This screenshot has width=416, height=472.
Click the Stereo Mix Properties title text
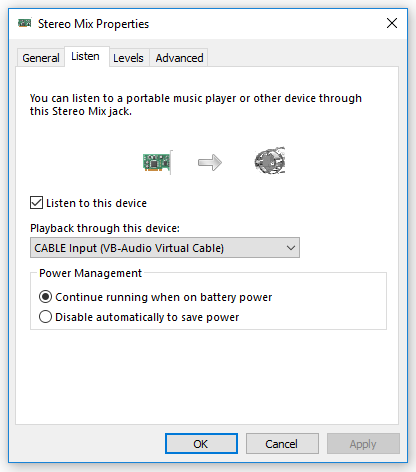coord(93,24)
